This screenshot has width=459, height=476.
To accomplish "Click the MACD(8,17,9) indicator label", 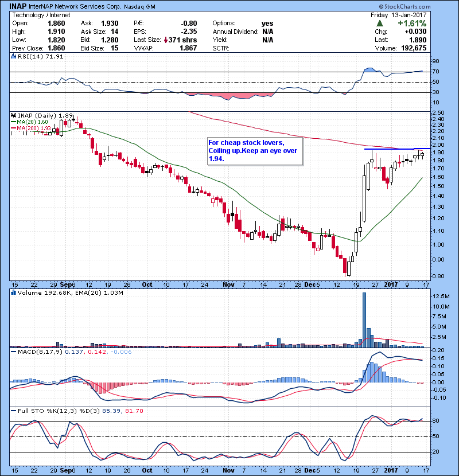I will tap(40, 352).
